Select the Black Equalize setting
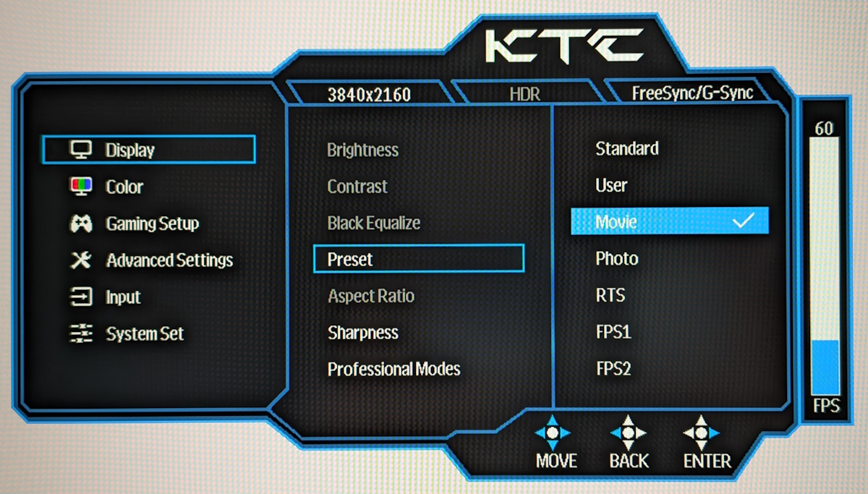The height and width of the screenshot is (494, 868). pos(373,223)
